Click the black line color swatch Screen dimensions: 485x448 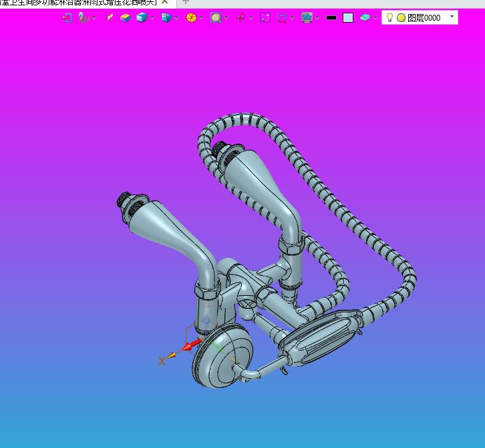(x=331, y=18)
